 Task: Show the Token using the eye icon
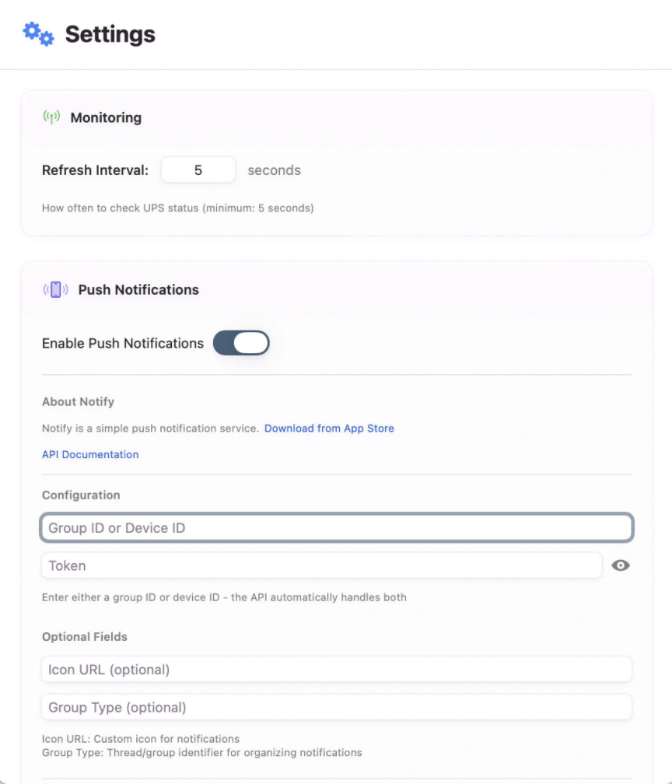click(x=620, y=565)
